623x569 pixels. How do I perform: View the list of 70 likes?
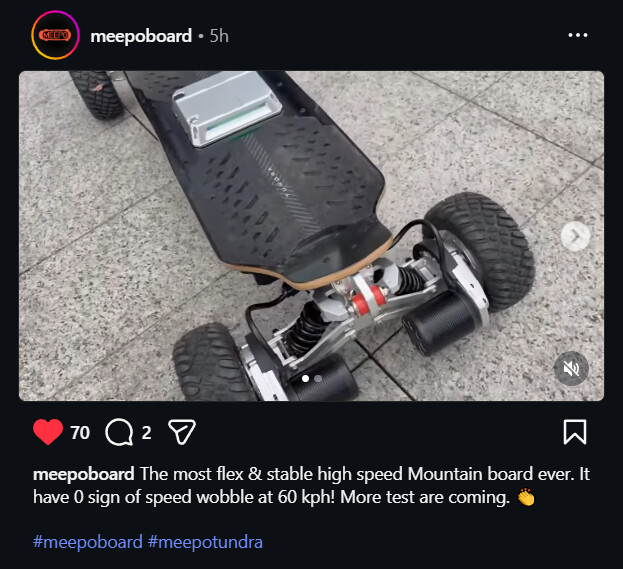click(80, 432)
